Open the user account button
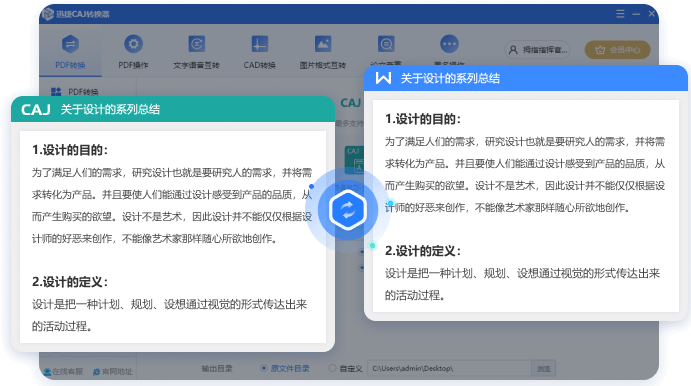This screenshot has height=386, width=691. tap(537, 50)
